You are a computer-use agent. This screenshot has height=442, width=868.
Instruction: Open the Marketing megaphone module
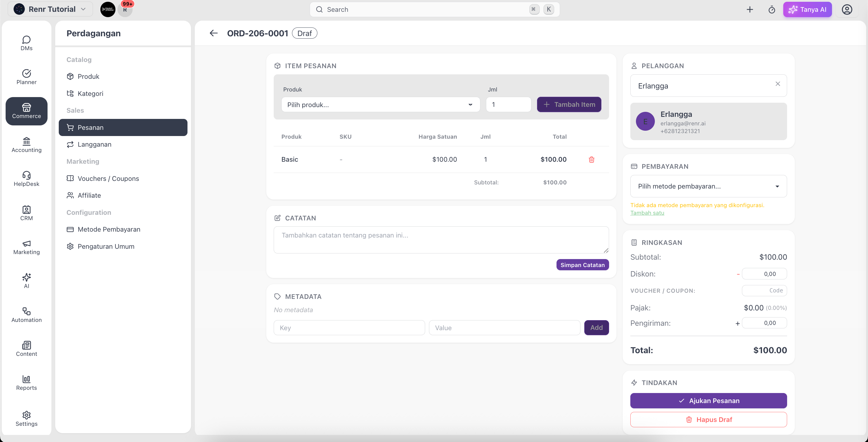pyautogui.click(x=26, y=247)
